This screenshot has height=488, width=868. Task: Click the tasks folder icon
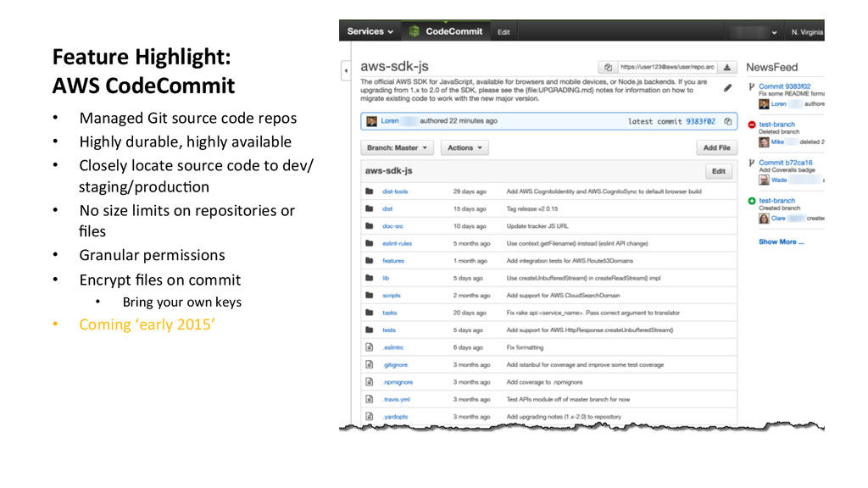(370, 313)
